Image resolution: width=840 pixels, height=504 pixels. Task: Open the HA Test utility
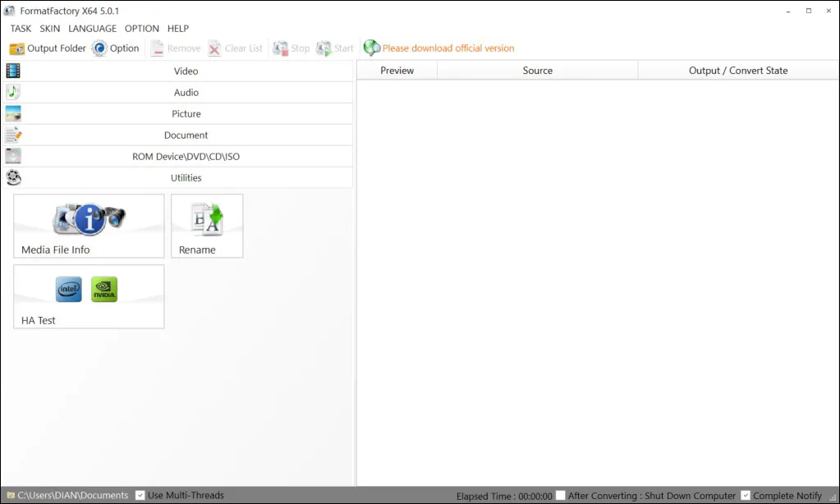point(89,296)
